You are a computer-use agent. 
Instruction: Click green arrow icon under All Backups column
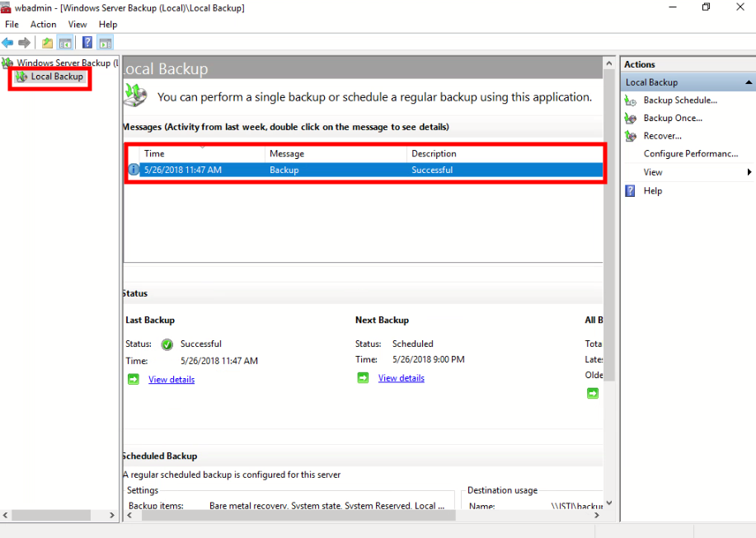(593, 394)
